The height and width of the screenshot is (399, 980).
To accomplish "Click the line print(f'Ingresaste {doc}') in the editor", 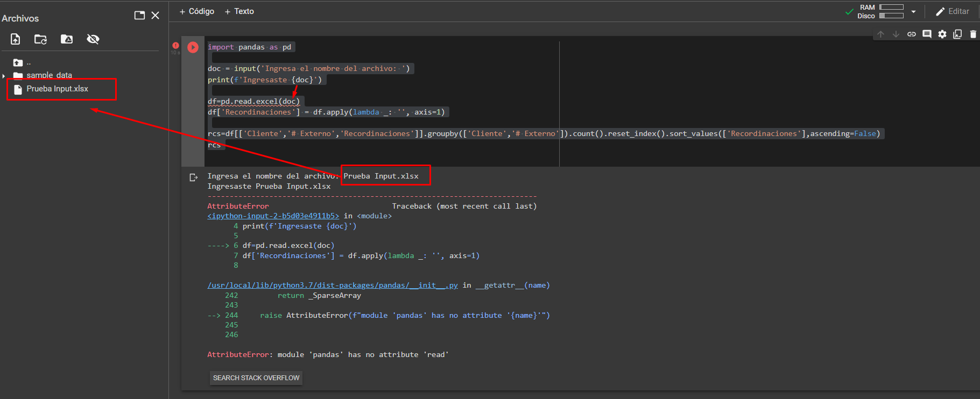I will click(265, 80).
